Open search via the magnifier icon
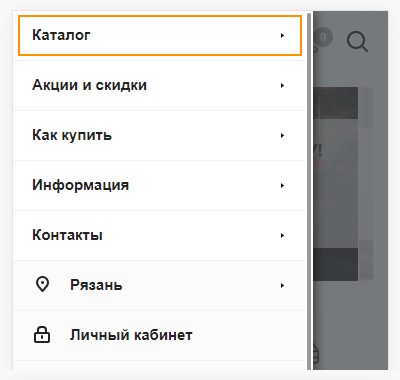 (357, 42)
